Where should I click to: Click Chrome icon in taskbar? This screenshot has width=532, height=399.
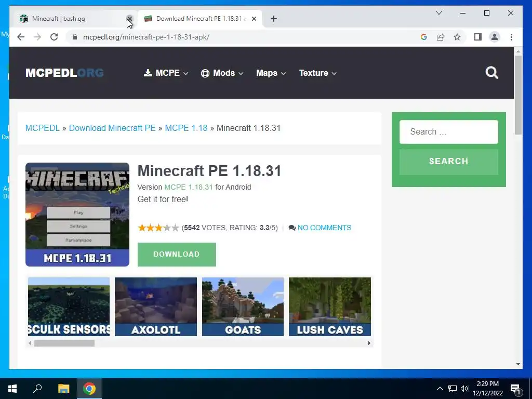click(x=89, y=389)
